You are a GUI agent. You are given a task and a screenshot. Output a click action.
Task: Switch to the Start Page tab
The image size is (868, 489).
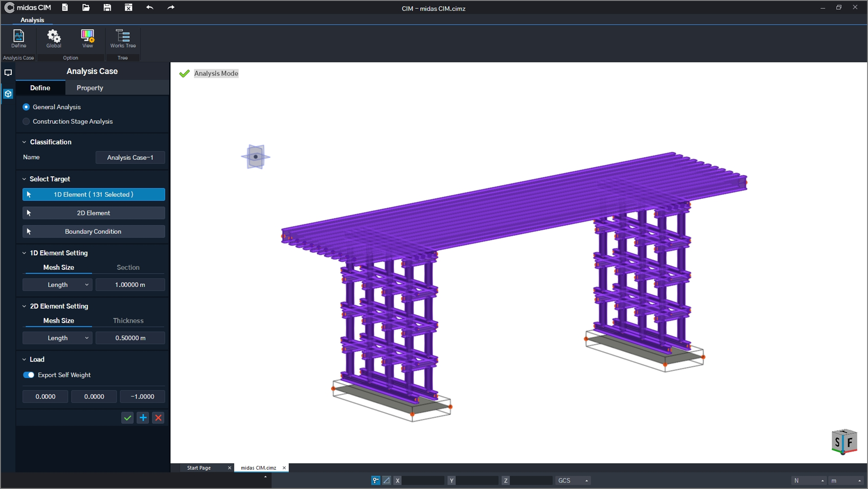click(199, 468)
